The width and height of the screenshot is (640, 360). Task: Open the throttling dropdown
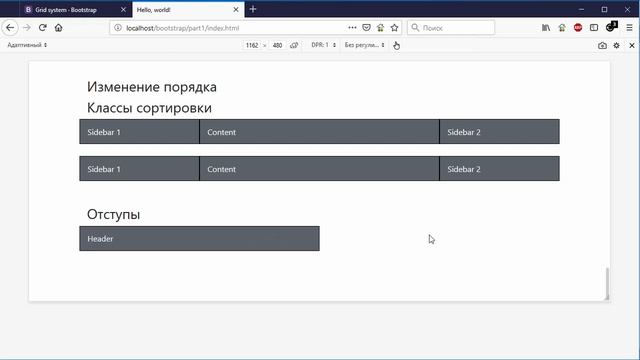point(364,45)
